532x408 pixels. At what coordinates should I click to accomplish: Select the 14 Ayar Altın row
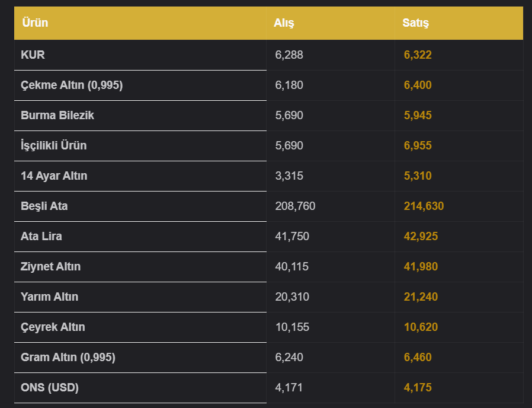point(269,176)
